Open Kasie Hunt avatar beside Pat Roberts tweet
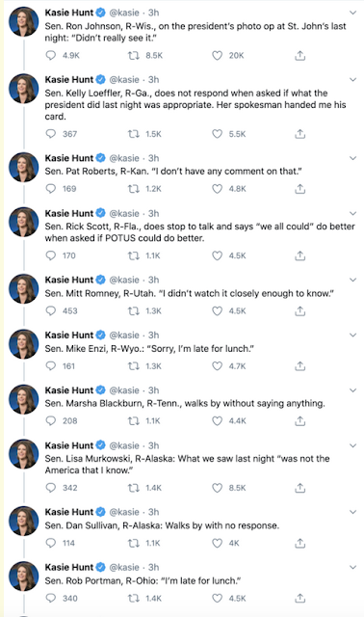 (23, 167)
